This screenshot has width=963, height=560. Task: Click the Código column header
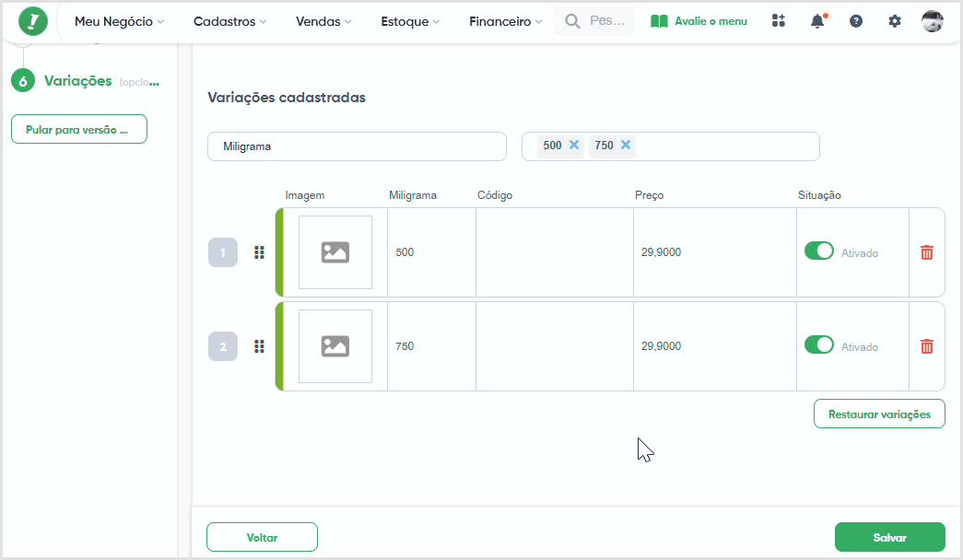[x=494, y=195]
